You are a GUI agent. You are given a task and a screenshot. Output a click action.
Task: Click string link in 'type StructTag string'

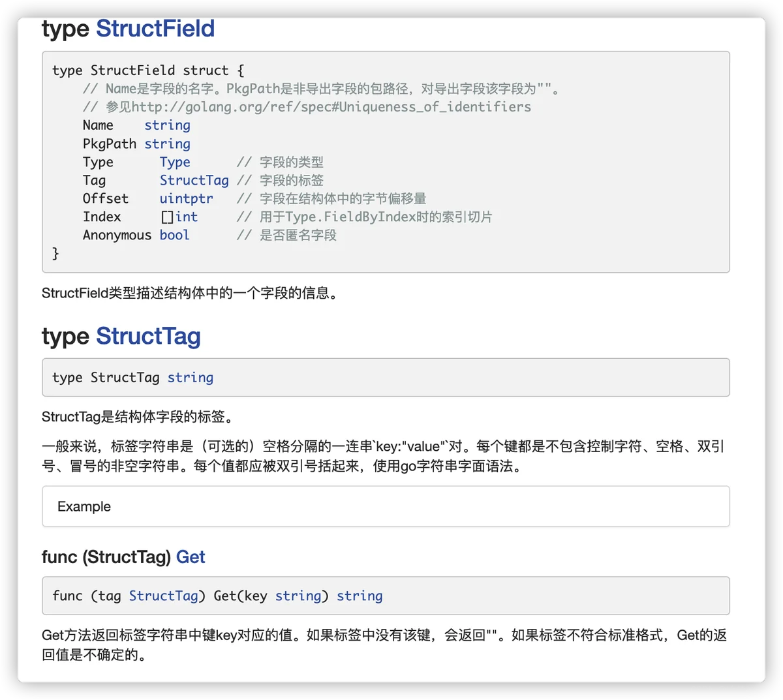(x=190, y=377)
